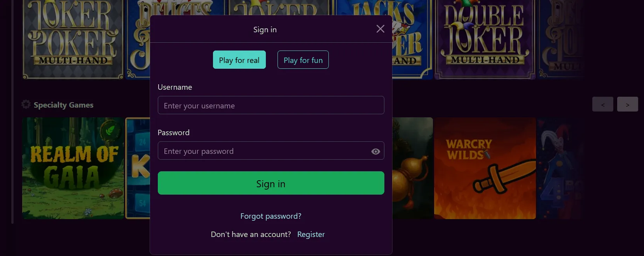644x256 pixels.
Task: Open the Joker Poker Multi-Hand game
Action: click(73, 39)
